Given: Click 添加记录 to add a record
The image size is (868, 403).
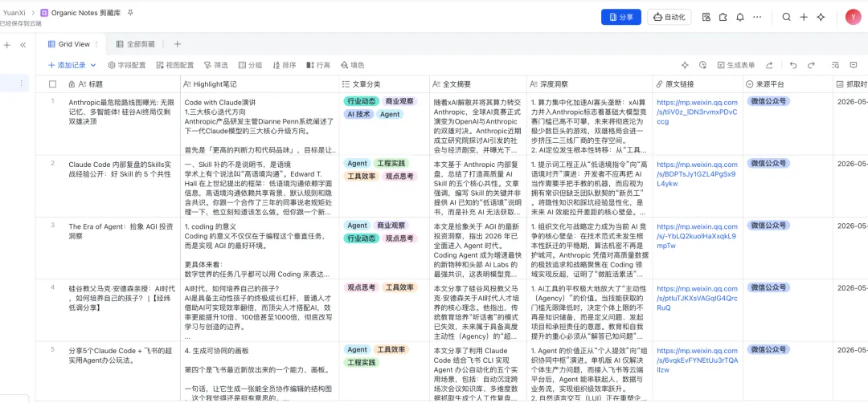Looking at the screenshot, I should [67, 65].
